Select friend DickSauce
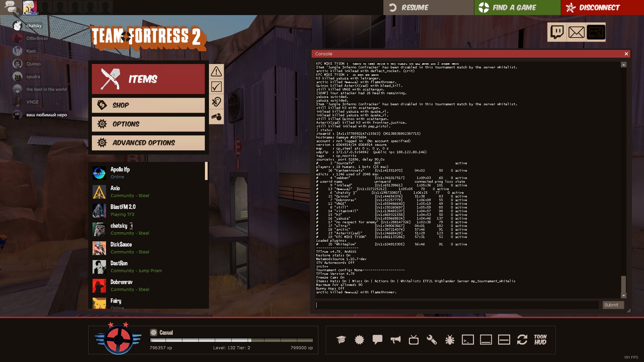The width and height of the screenshot is (644, 362). pyautogui.click(x=148, y=248)
